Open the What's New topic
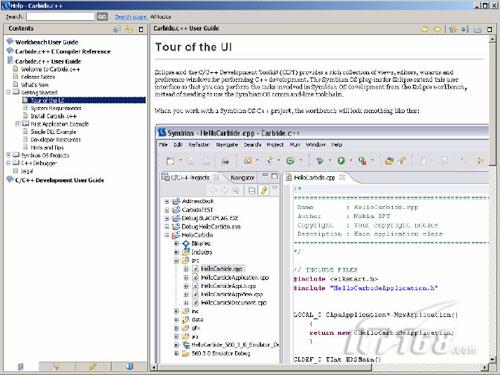Image resolution: width=500 pixels, height=375 pixels. (35, 85)
